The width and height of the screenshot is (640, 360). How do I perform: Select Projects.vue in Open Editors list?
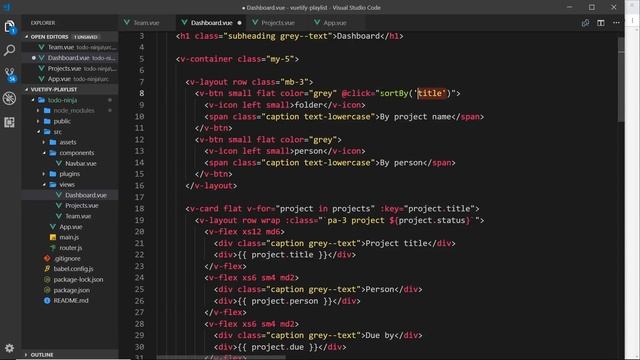[x=70, y=69]
